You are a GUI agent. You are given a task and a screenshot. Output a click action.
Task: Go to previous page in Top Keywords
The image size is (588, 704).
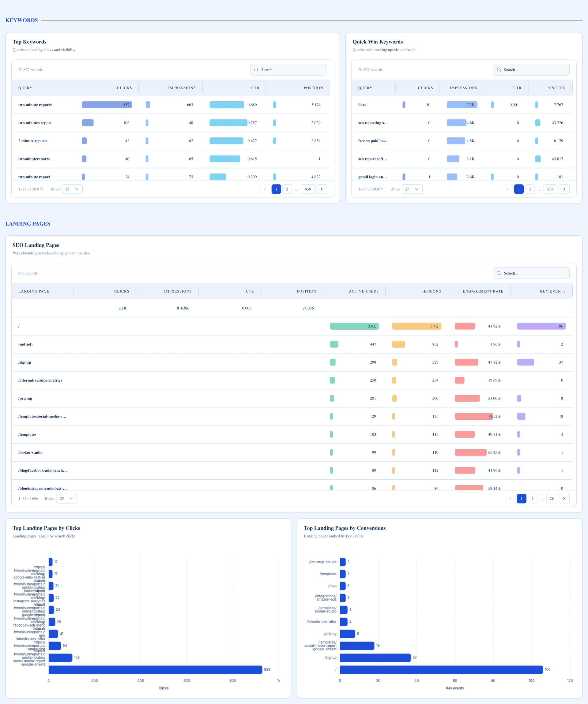pos(265,189)
